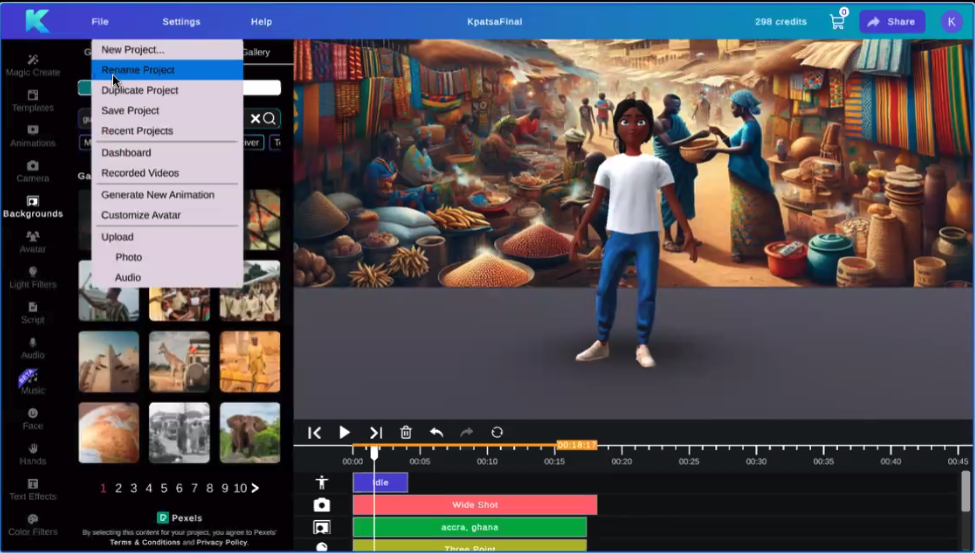
Task: Open the Light Filters panel
Action: pyautogui.click(x=32, y=277)
